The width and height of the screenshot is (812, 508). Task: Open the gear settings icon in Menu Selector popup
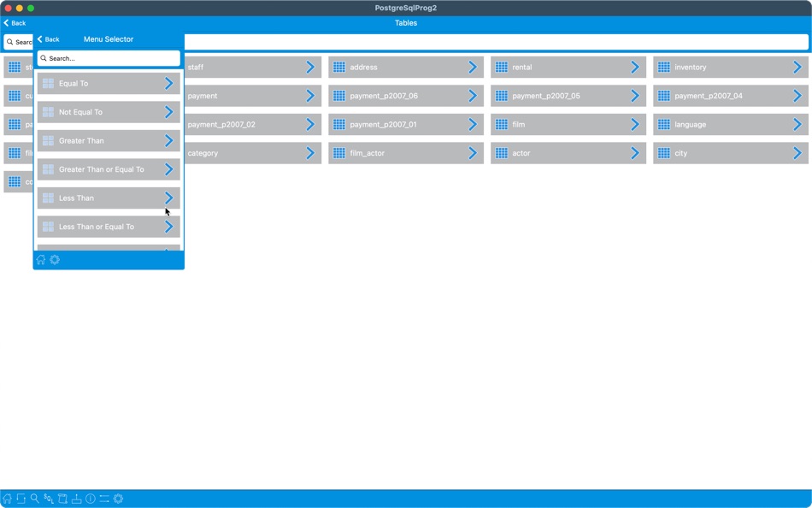tap(55, 259)
